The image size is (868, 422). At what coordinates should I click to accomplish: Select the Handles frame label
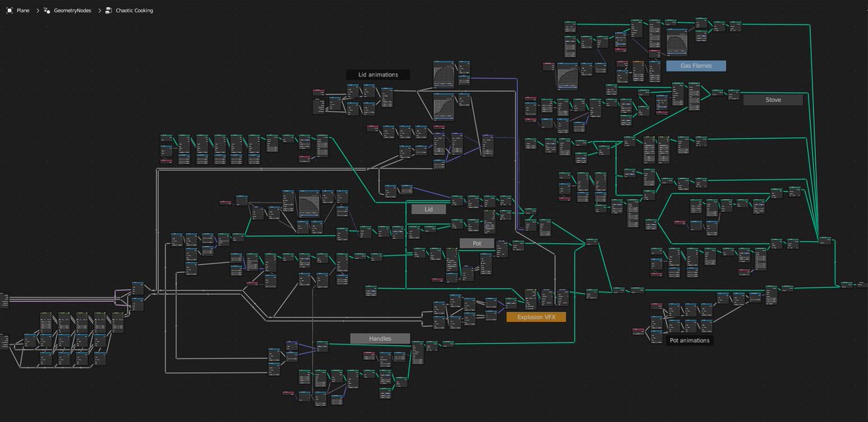[x=380, y=338]
